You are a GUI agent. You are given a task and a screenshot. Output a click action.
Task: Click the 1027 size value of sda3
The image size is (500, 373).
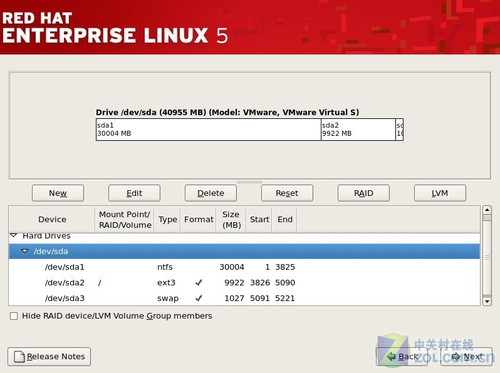[x=234, y=298]
